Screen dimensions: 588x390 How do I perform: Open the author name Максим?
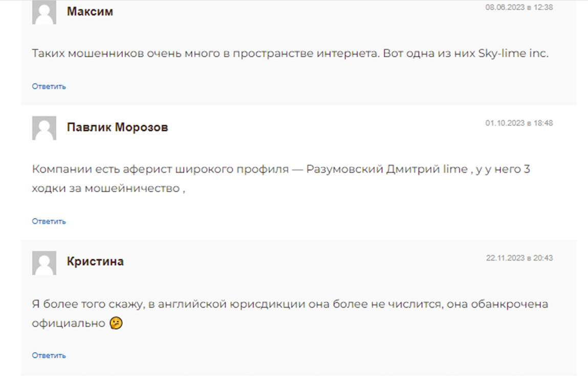click(x=90, y=11)
